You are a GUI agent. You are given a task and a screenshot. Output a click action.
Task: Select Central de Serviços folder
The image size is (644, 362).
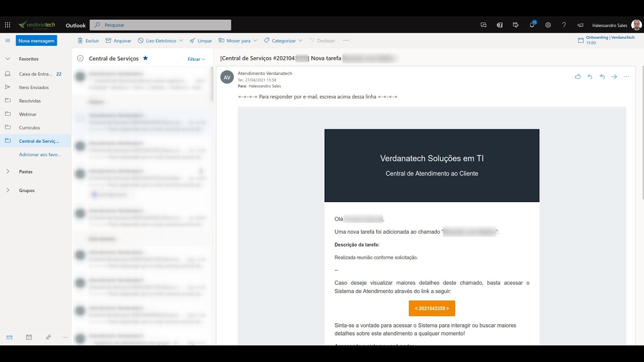point(36,141)
